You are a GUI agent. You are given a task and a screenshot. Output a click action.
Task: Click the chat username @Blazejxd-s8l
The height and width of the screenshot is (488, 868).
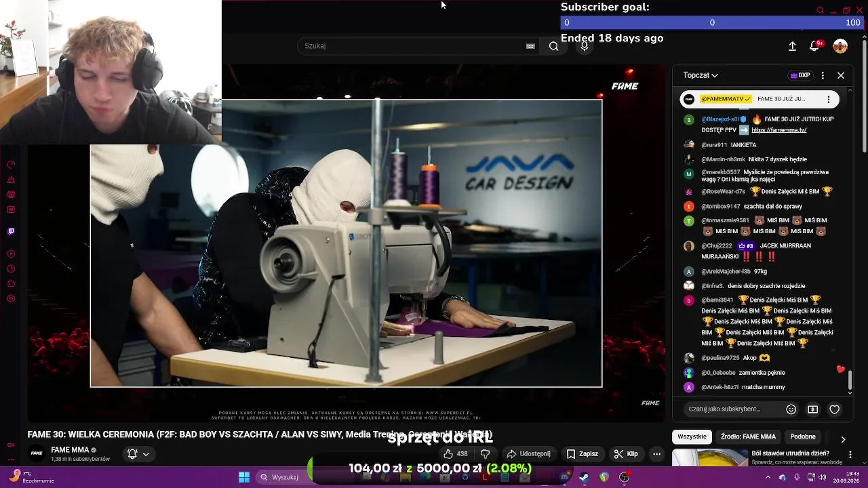[x=720, y=119]
